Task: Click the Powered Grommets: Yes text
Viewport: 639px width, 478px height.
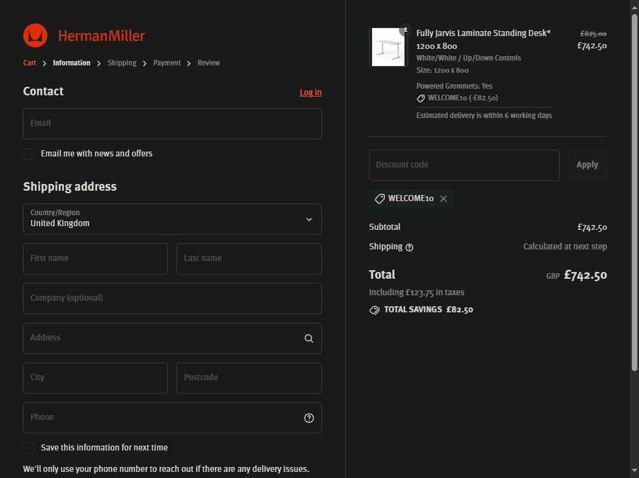Action: point(454,86)
